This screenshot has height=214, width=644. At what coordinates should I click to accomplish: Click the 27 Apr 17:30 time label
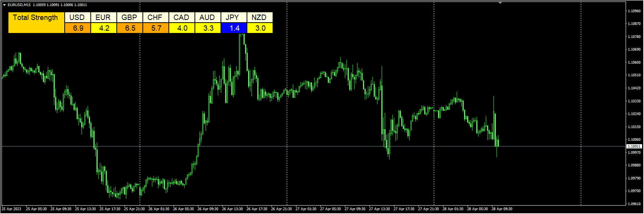click(404, 209)
